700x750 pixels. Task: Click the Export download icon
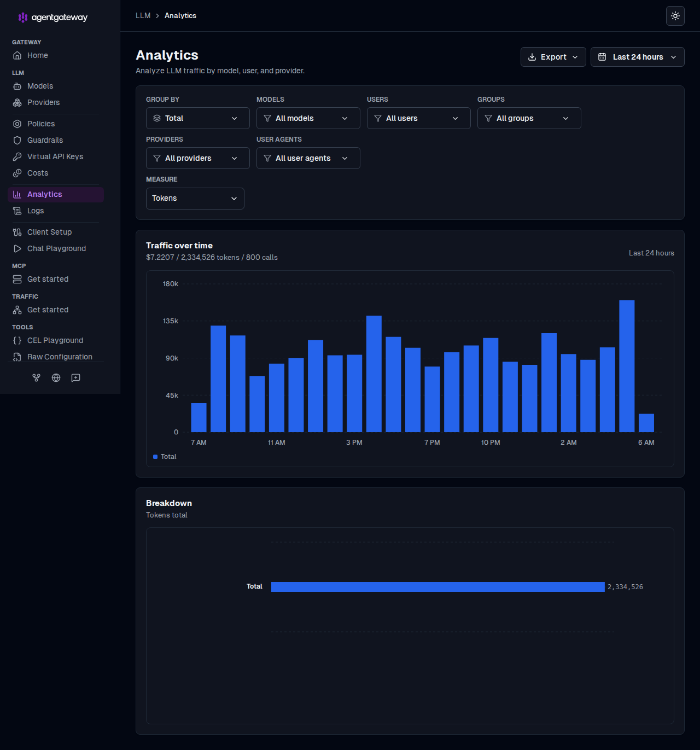tap(532, 57)
